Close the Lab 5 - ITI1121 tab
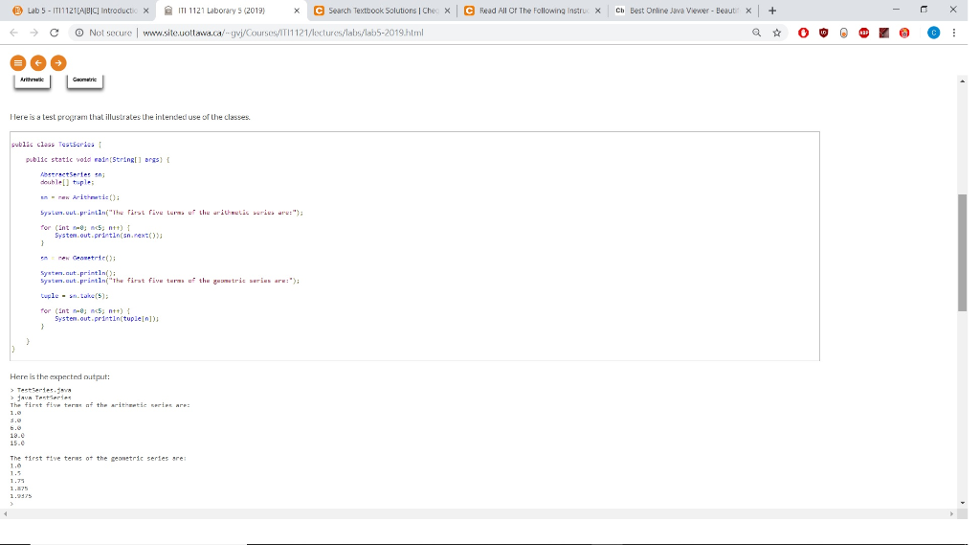 pyautogui.click(x=145, y=11)
